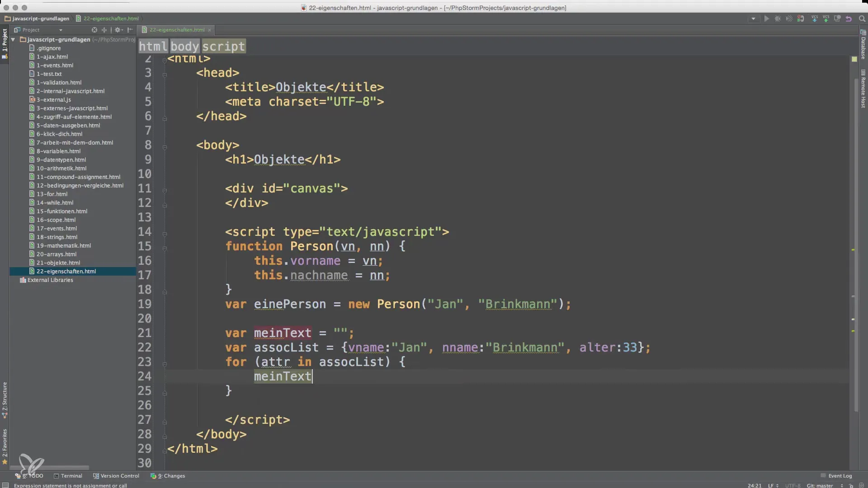The width and height of the screenshot is (868, 488).
Task: Toggle listening for PHP debug connections icon
Action: point(801,19)
